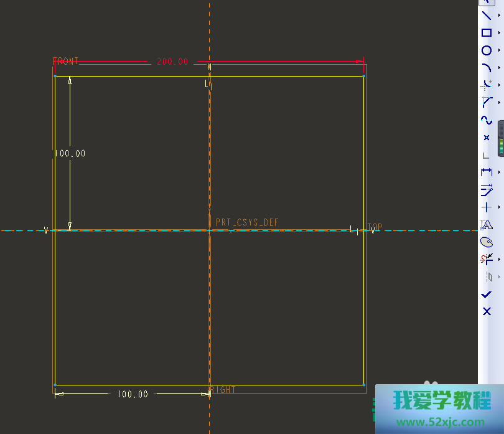Image resolution: width=504 pixels, height=434 pixels.
Task: Select the 200.00 width dimension
Action: point(172,62)
